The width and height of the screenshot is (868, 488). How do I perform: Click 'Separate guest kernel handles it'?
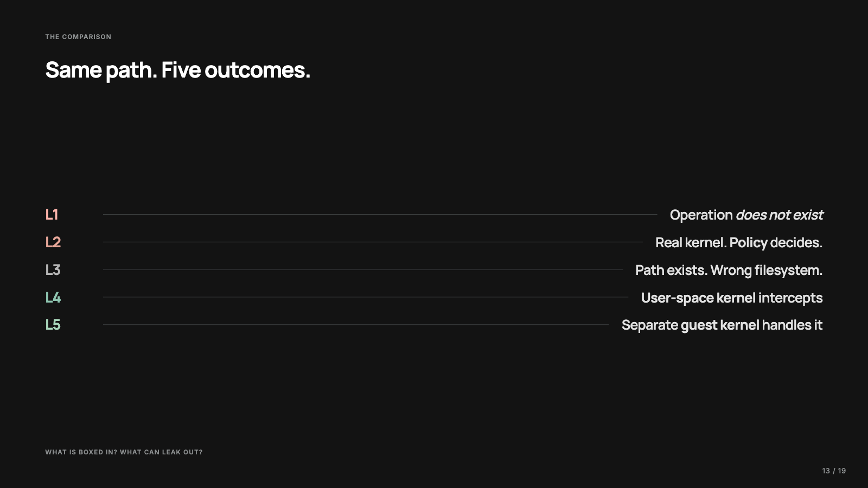722,325
